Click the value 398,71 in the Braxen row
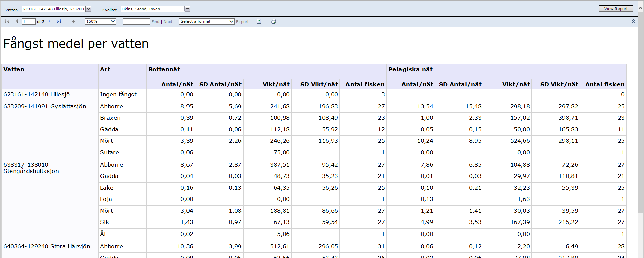The image size is (644, 258). 568,118
